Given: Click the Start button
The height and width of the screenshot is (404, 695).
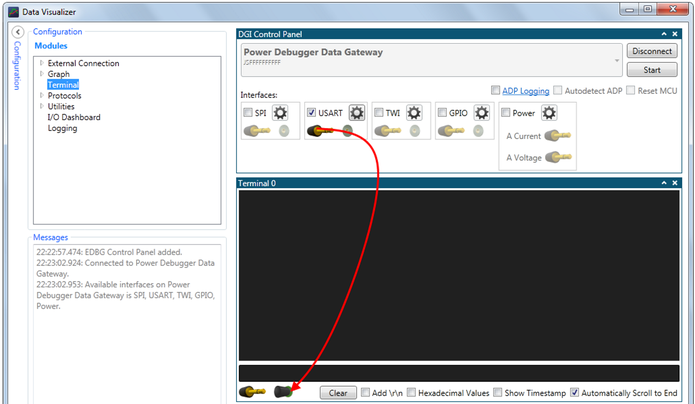Looking at the screenshot, I should (x=652, y=70).
